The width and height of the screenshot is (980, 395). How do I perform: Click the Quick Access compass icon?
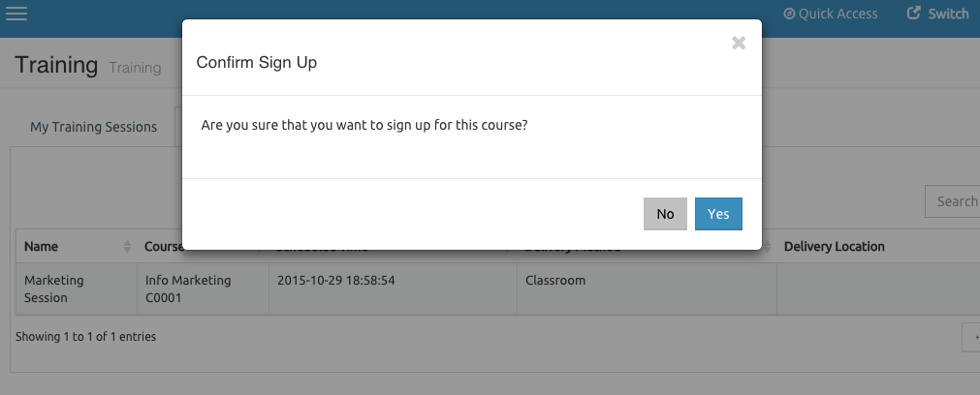tap(789, 14)
